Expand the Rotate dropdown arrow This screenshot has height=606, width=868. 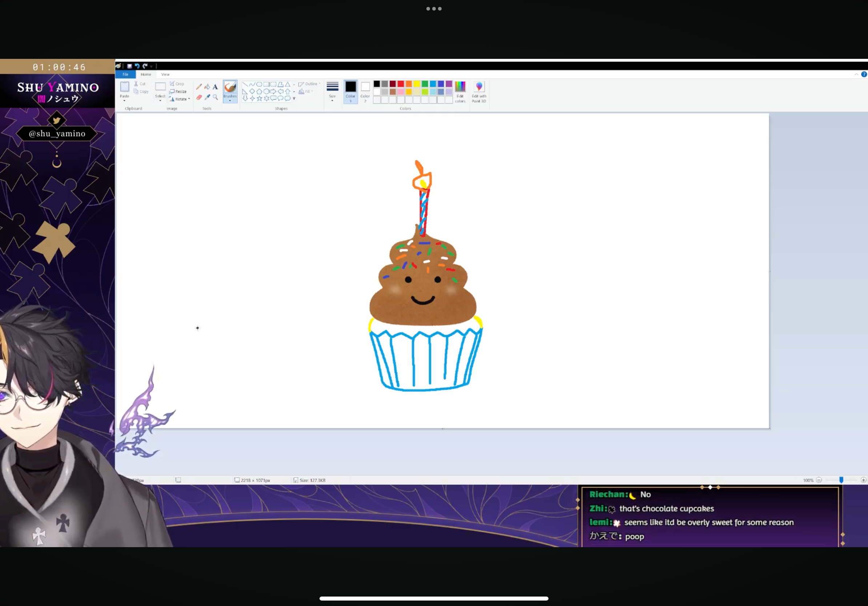click(189, 99)
